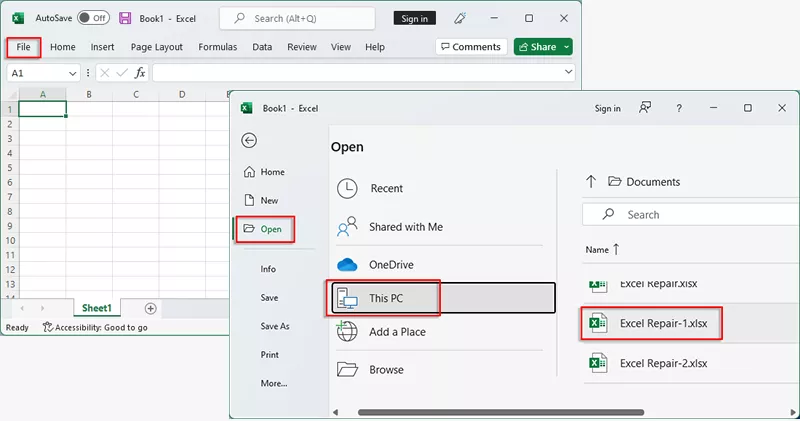This screenshot has height=421, width=800.
Task: Select the OneDrive cloud location
Action: click(391, 265)
